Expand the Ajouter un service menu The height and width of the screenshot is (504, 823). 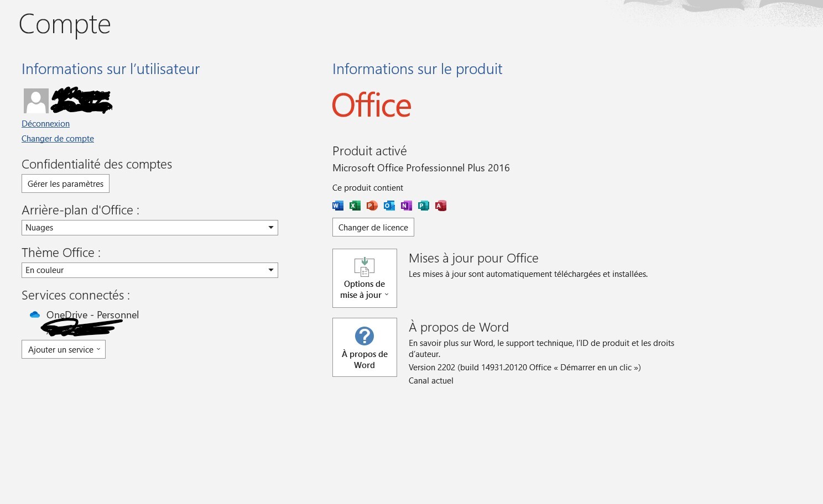coord(64,349)
